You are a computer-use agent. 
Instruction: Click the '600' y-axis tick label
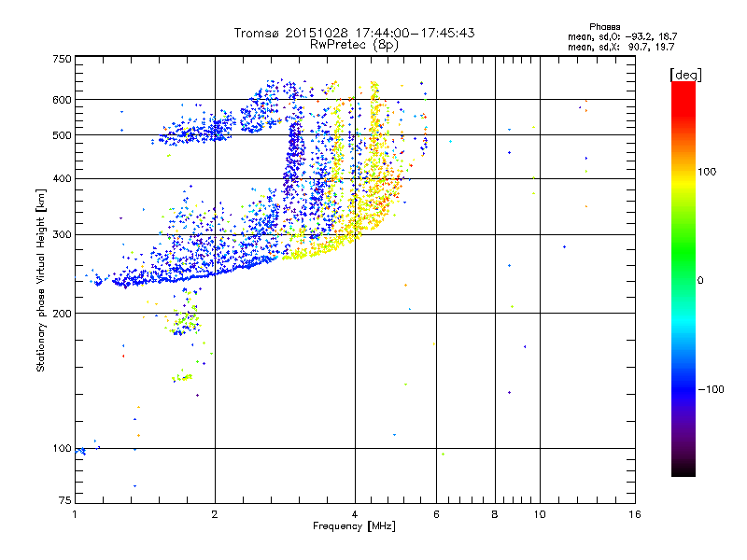62,100
